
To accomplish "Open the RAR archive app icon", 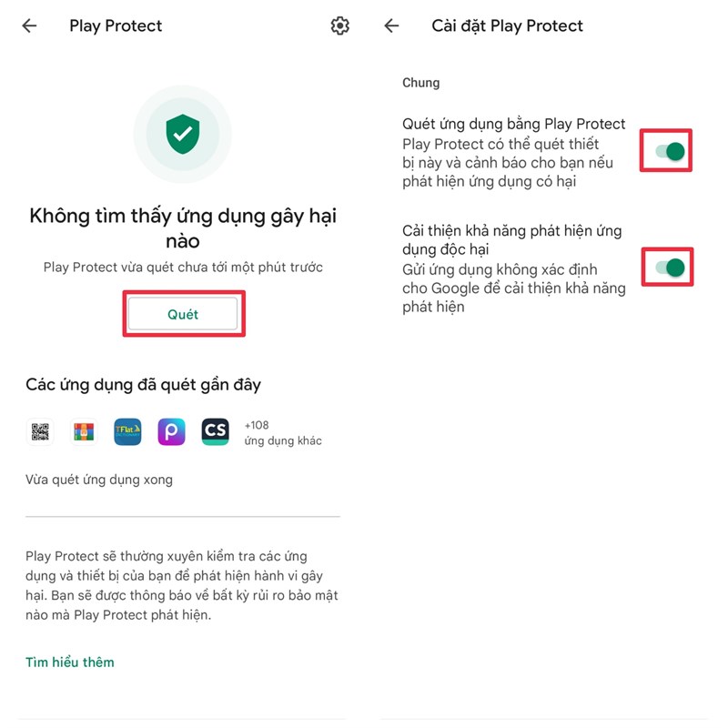I will pyautogui.click(x=84, y=431).
